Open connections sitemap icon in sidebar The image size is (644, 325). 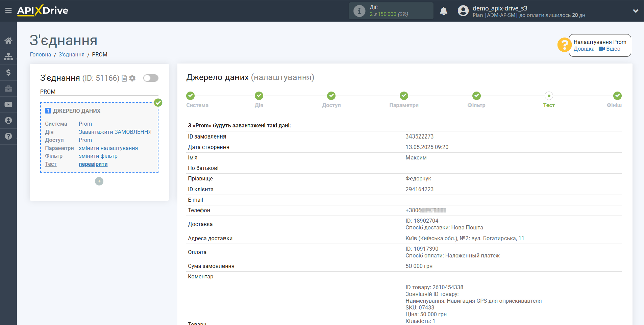tap(8, 56)
